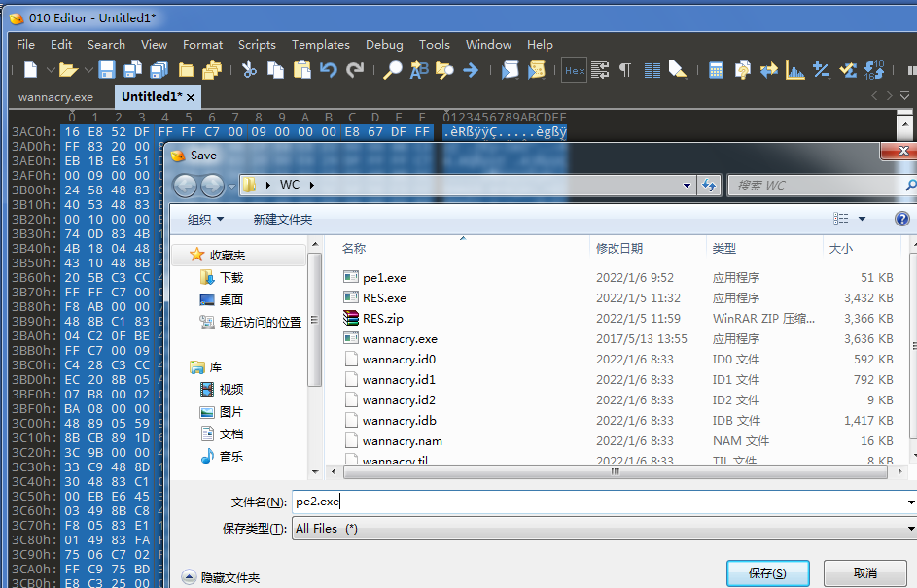Click the Open File folder icon
Screen dimensions: 917x588
click(x=68, y=70)
